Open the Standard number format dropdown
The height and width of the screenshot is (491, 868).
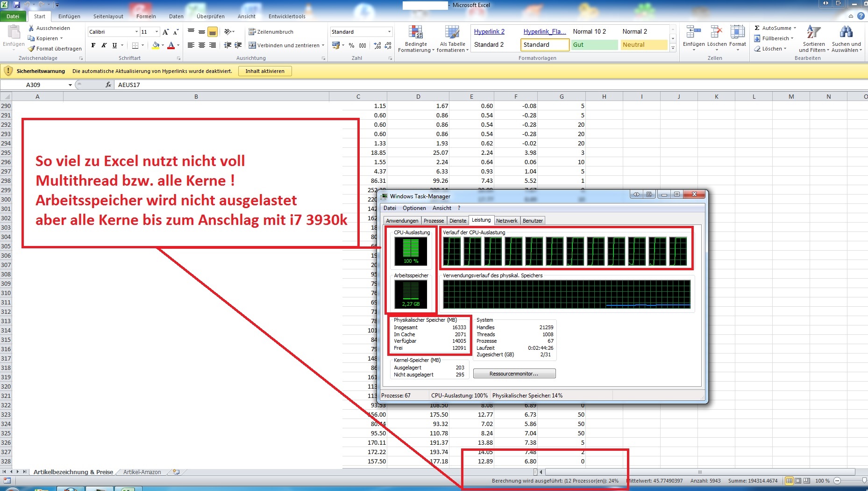pyautogui.click(x=389, y=32)
